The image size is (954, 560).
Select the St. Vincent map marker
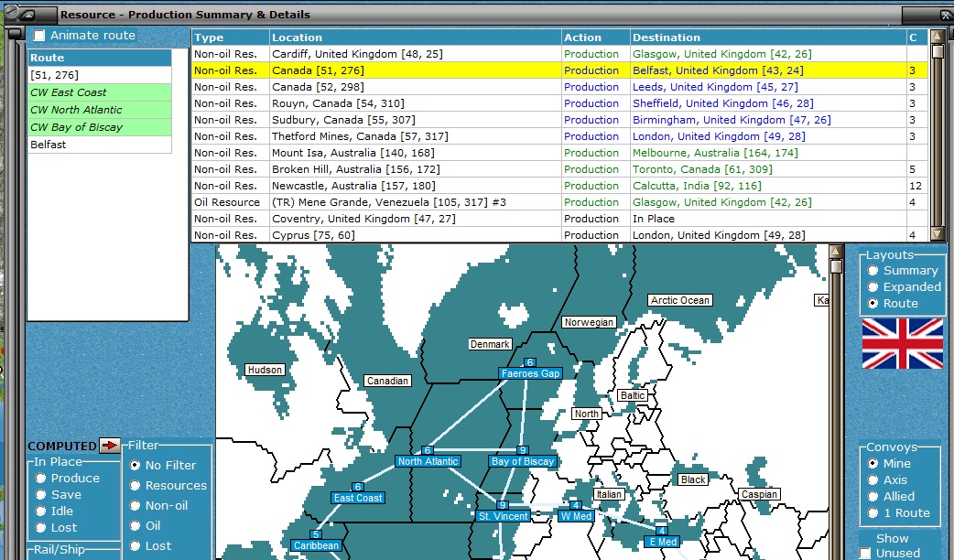[x=503, y=516]
